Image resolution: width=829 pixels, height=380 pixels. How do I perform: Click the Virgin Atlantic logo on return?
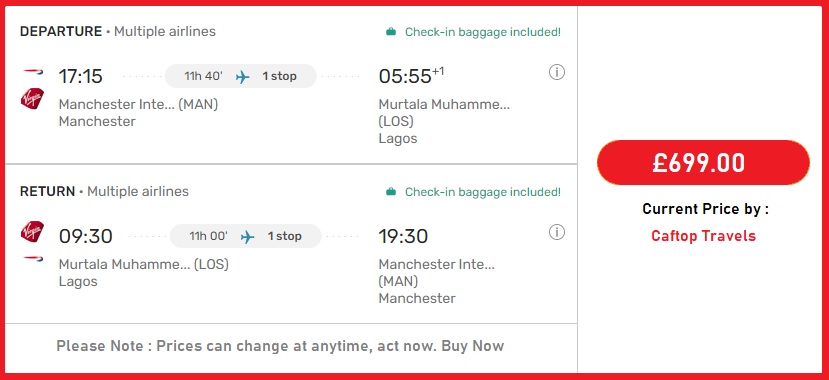32,232
